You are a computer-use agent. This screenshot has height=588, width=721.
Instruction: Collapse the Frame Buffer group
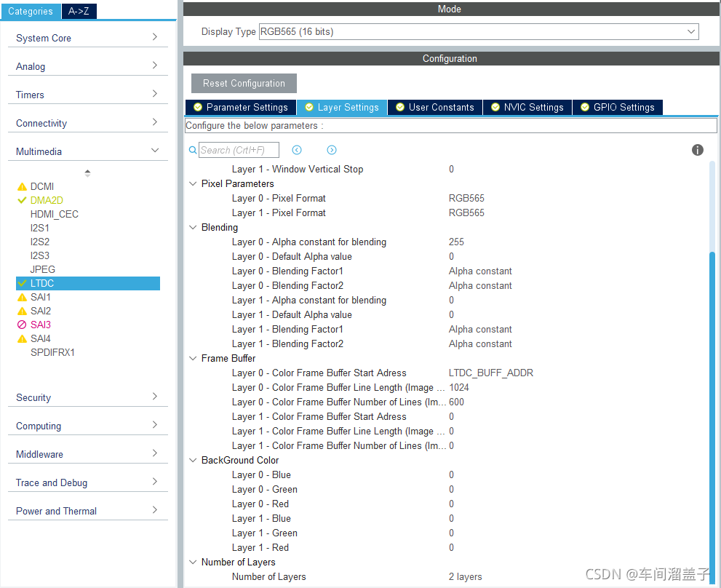(x=193, y=359)
